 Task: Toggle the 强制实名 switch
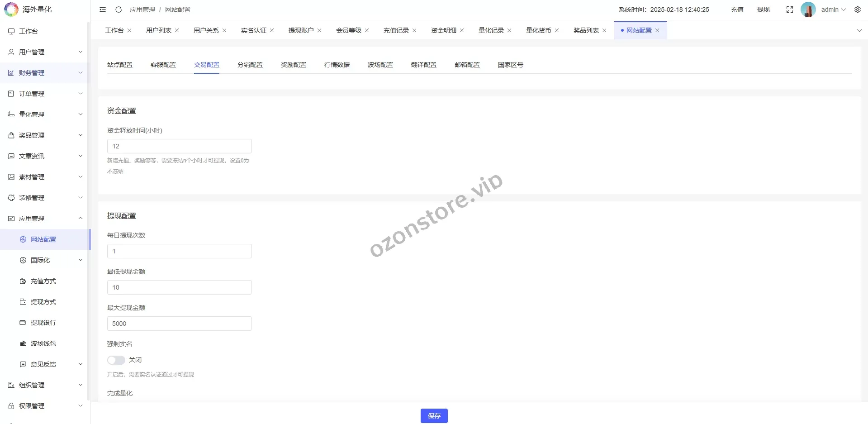(116, 360)
